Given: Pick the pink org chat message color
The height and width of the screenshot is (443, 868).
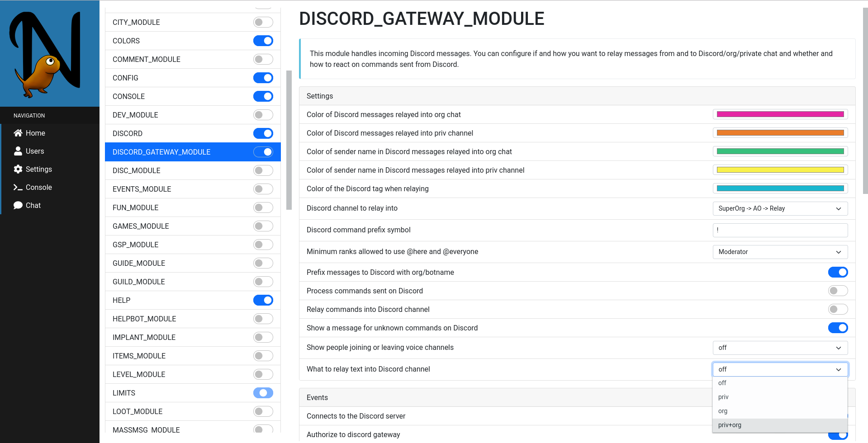Looking at the screenshot, I should tap(780, 114).
